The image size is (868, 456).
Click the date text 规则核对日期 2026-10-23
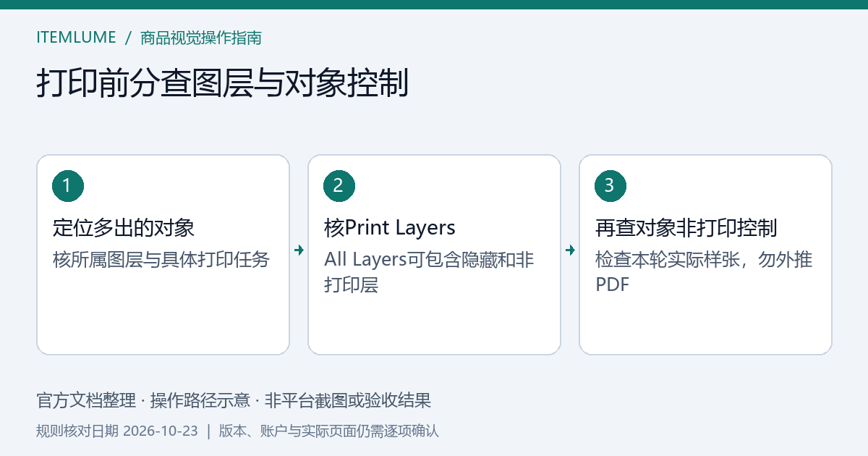tap(117, 431)
